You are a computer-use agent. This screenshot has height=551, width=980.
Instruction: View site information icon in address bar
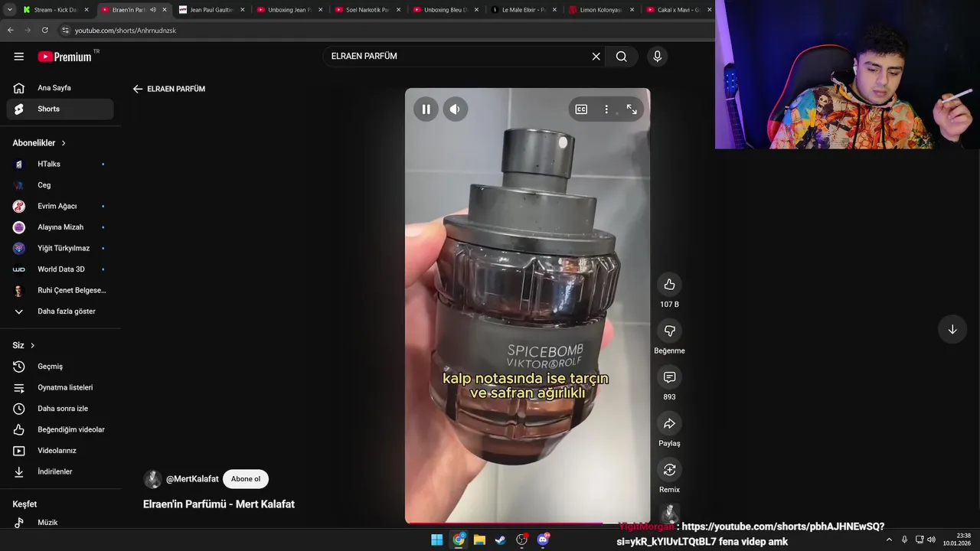(x=65, y=30)
